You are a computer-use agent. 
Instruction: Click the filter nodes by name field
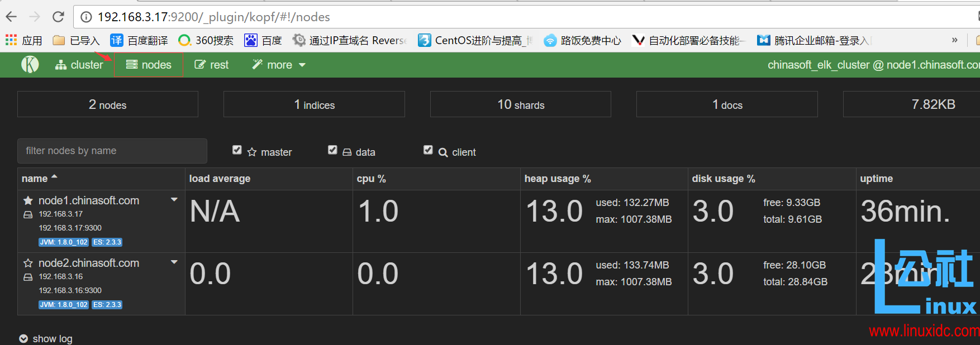click(112, 151)
